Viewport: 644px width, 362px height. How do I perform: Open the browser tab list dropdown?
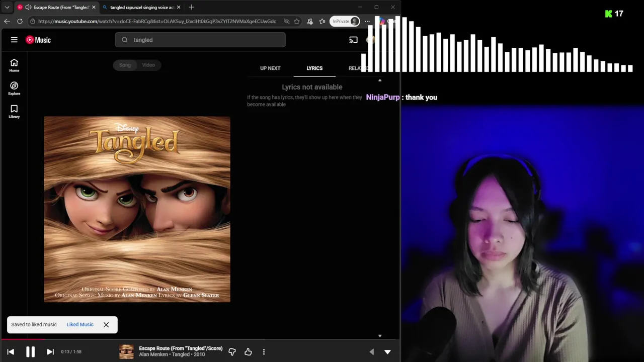coord(7,7)
